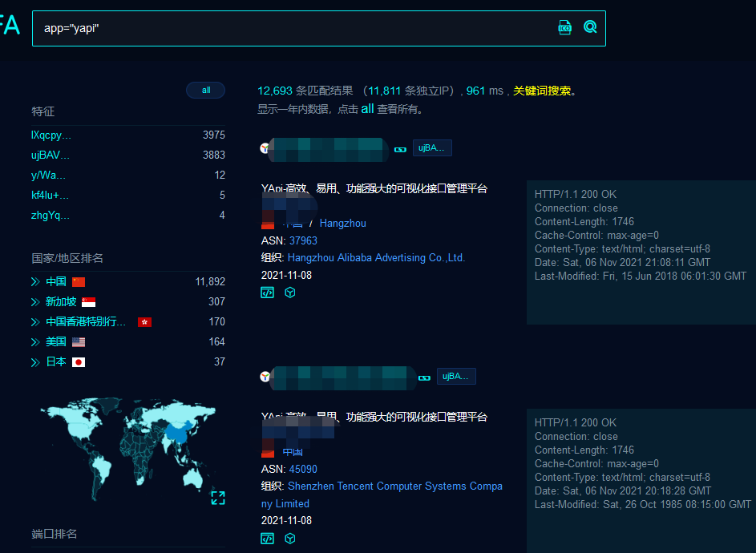Click the first result's YApi title
This screenshot has height=553, width=756.
374,188
